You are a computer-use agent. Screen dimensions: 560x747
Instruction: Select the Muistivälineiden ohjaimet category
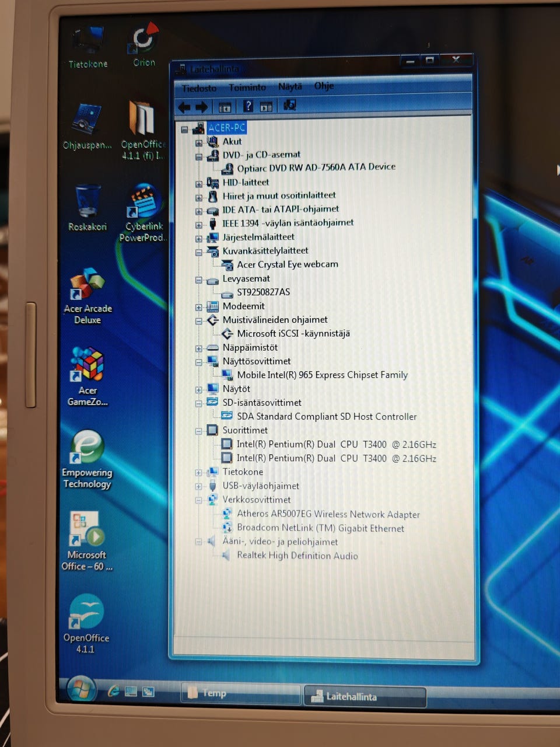point(275,319)
